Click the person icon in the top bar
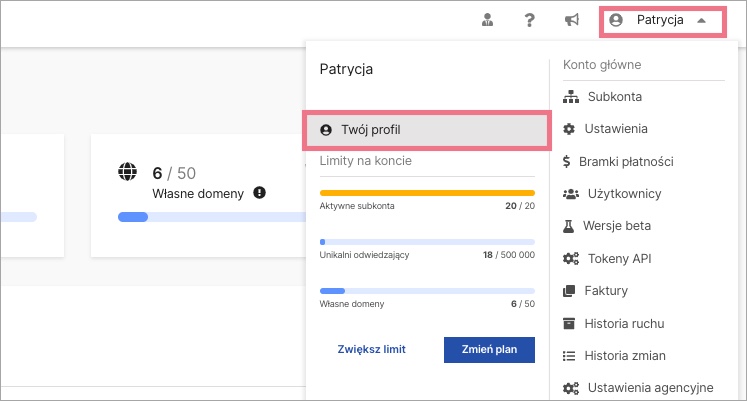This screenshot has width=747, height=401. (487, 20)
